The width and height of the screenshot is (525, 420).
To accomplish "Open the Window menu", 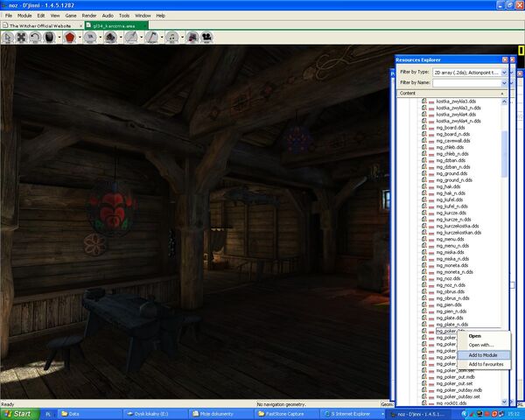I will point(143,16).
